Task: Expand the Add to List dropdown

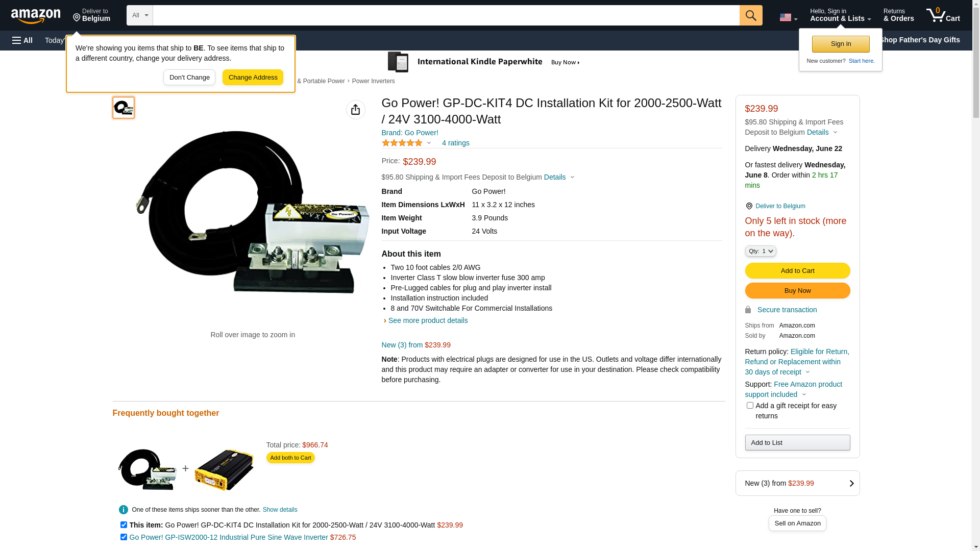Action: click(x=797, y=443)
